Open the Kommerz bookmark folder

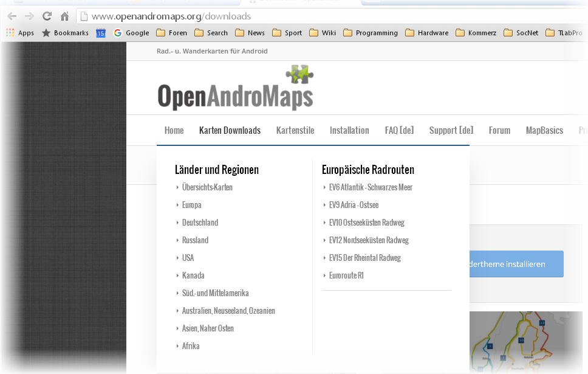coord(476,33)
